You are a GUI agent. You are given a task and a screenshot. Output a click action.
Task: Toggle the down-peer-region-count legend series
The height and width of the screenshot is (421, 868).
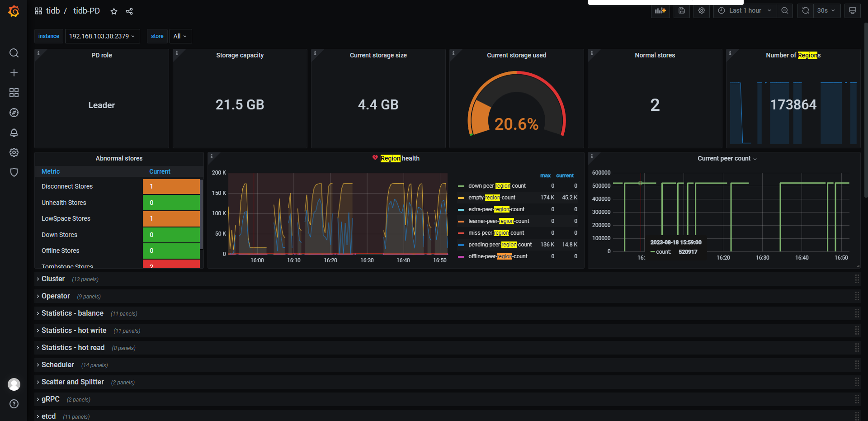[496, 186]
